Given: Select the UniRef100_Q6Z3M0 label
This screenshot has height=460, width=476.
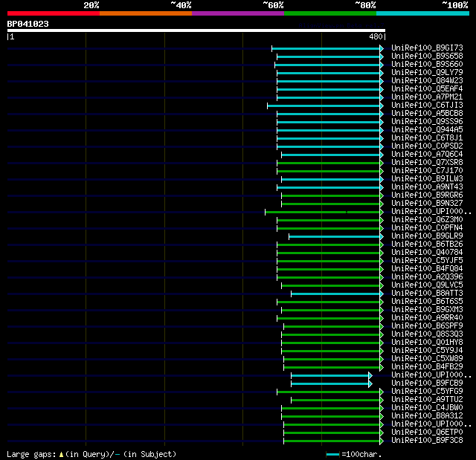Looking at the screenshot, I should (x=427, y=220).
